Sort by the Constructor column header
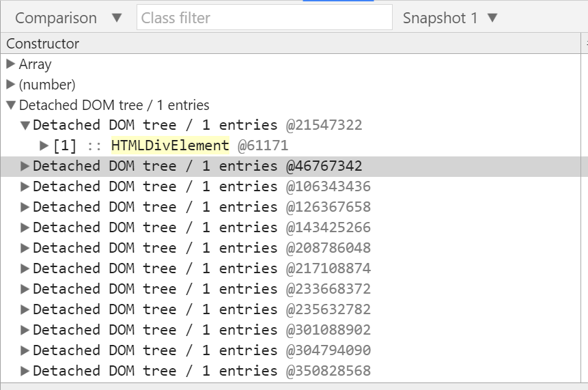 (x=291, y=44)
